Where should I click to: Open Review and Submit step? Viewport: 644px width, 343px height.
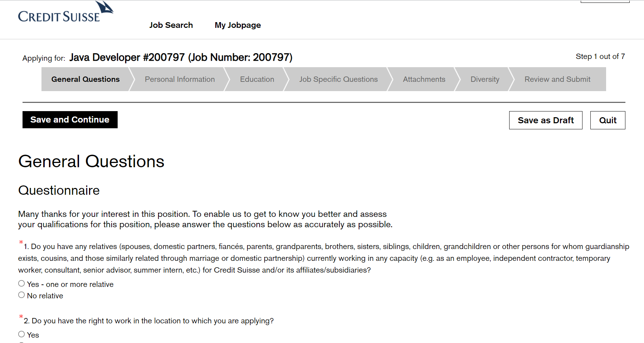click(557, 79)
